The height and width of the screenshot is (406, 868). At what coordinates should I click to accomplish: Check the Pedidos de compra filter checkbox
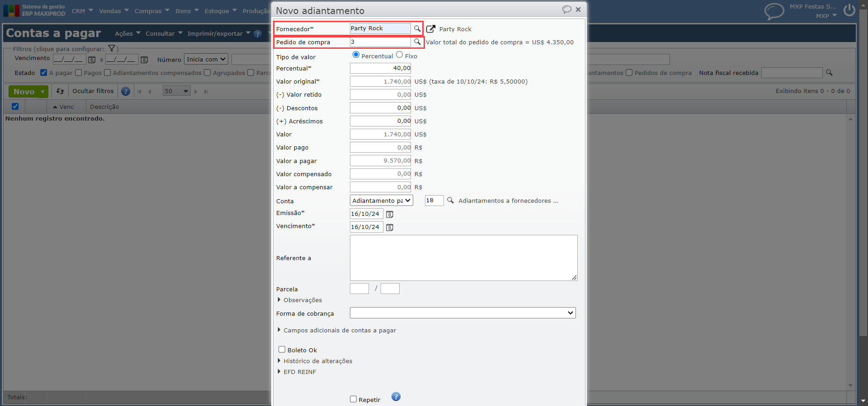coord(629,72)
